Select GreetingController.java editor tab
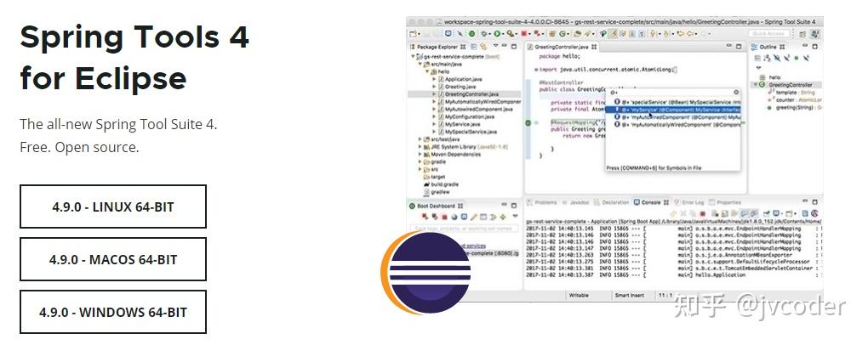 (562, 47)
